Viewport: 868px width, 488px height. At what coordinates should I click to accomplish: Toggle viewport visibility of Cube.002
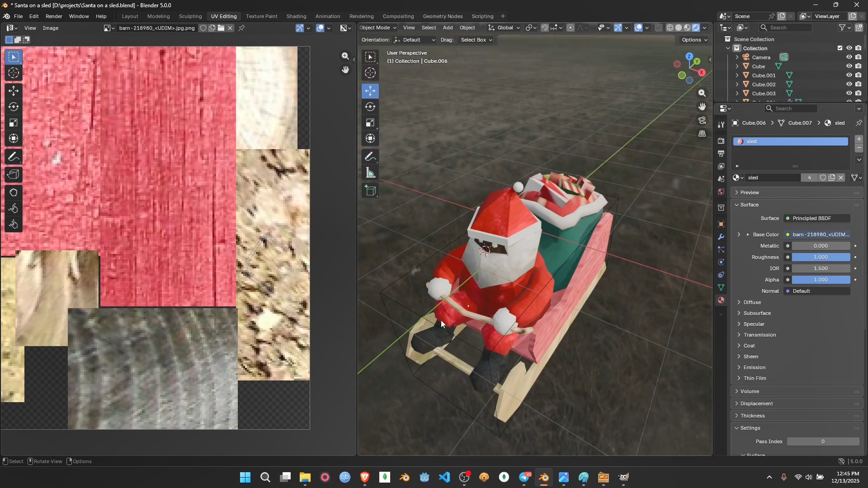849,84
